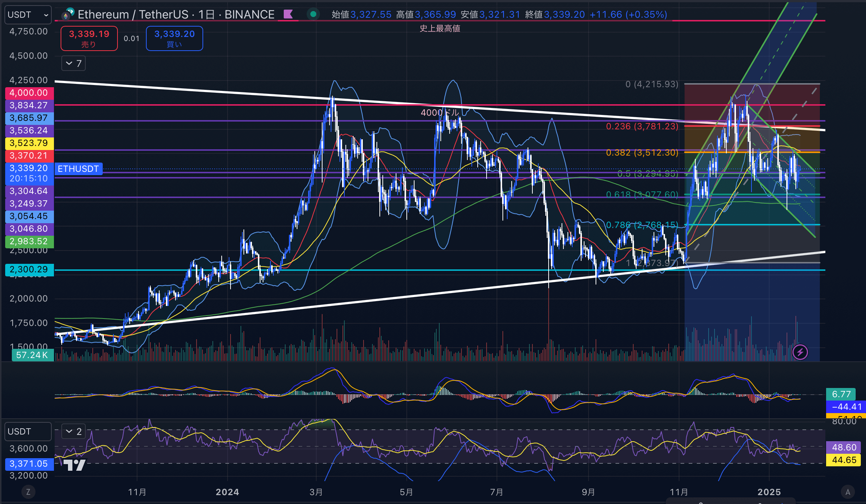Click the 3,304.64 purple price label

point(30,191)
